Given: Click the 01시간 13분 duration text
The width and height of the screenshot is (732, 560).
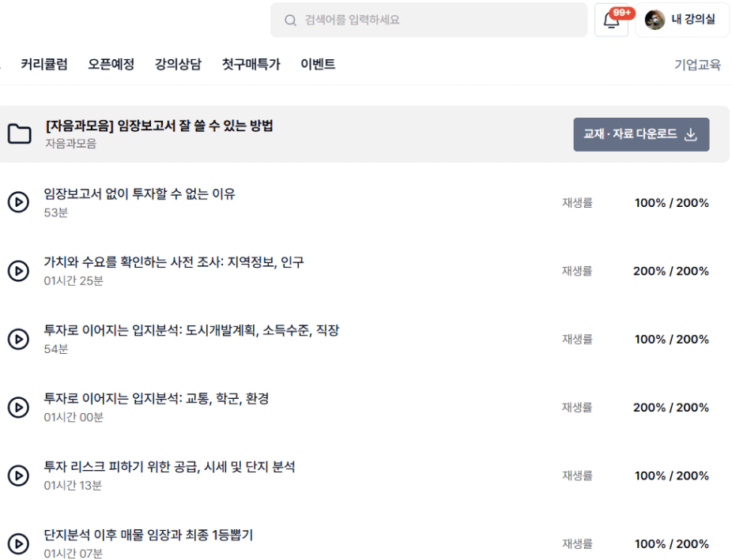Looking at the screenshot, I should (73, 486).
